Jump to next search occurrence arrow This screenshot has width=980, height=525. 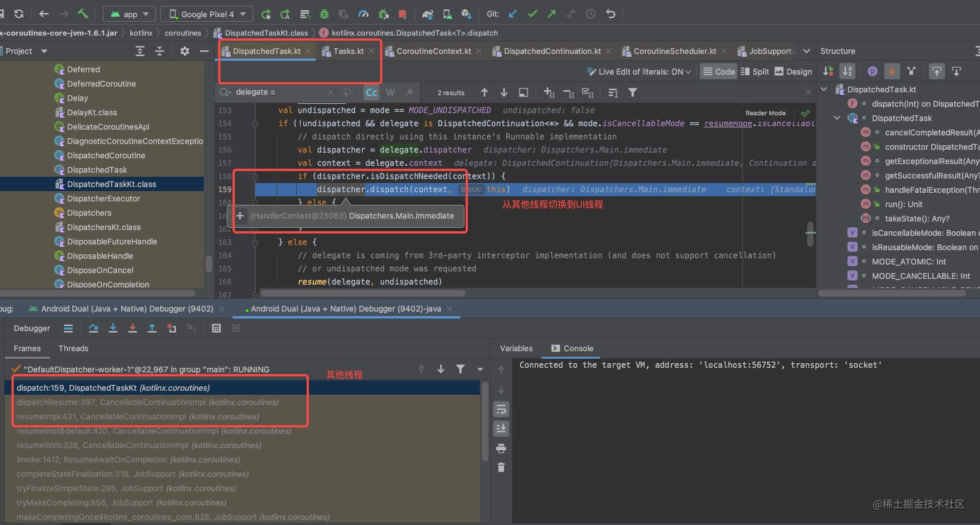pyautogui.click(x=504, y=92)
